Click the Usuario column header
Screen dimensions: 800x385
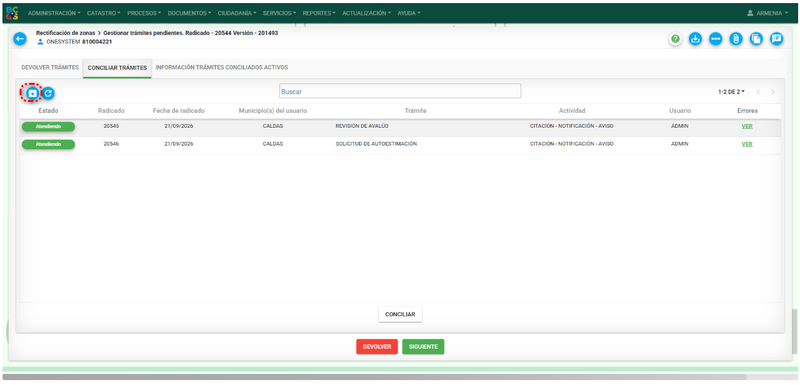[680, 111]
